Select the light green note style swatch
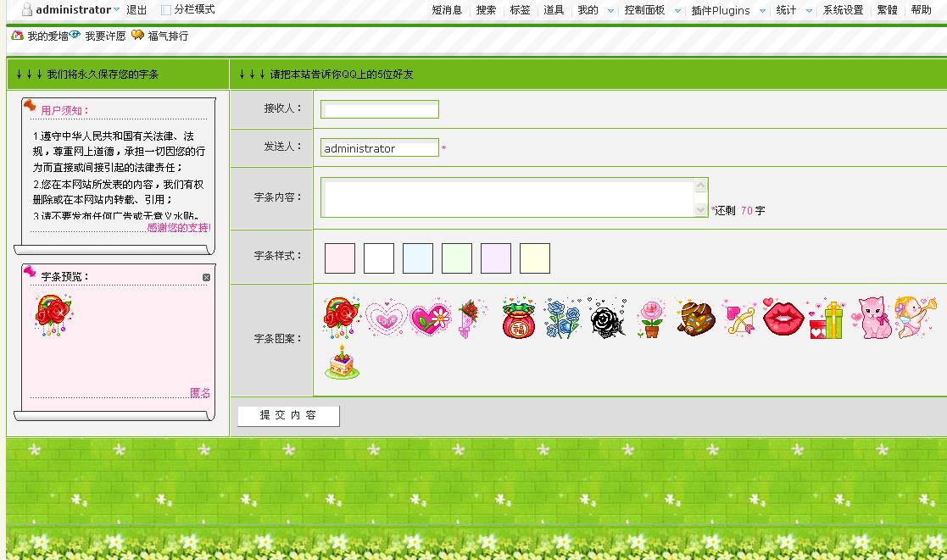This screenshot has width=947, height=560. click(457, 258)
